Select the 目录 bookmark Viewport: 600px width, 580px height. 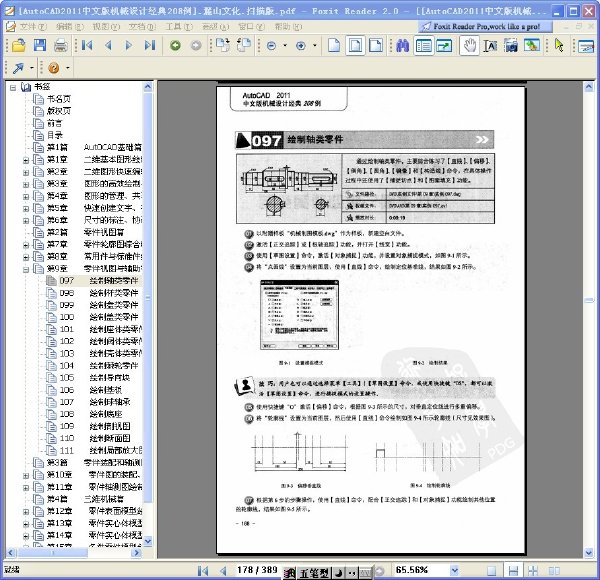[x=55, y=135]
